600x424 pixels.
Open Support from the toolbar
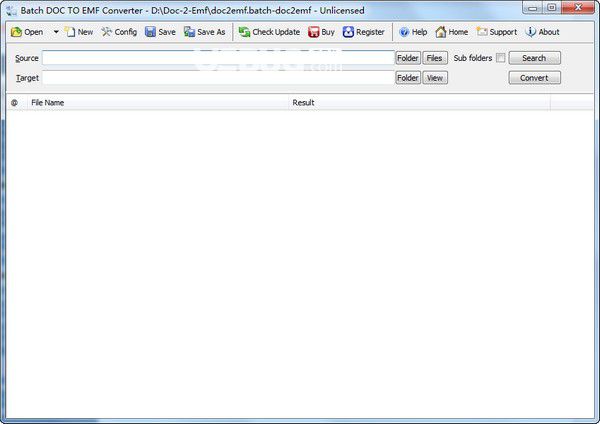[497, 32]
